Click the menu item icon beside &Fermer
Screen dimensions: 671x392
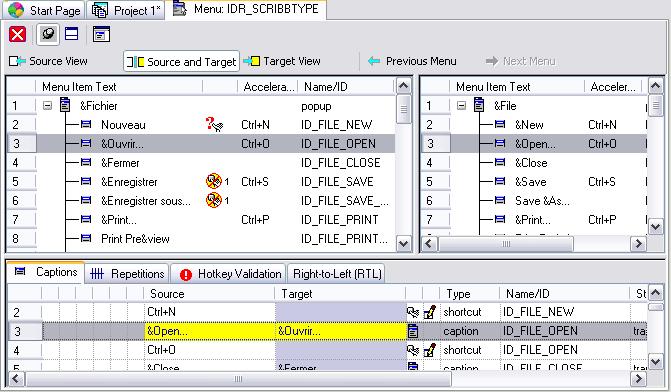pyautogui.click(x=86, y=162)
